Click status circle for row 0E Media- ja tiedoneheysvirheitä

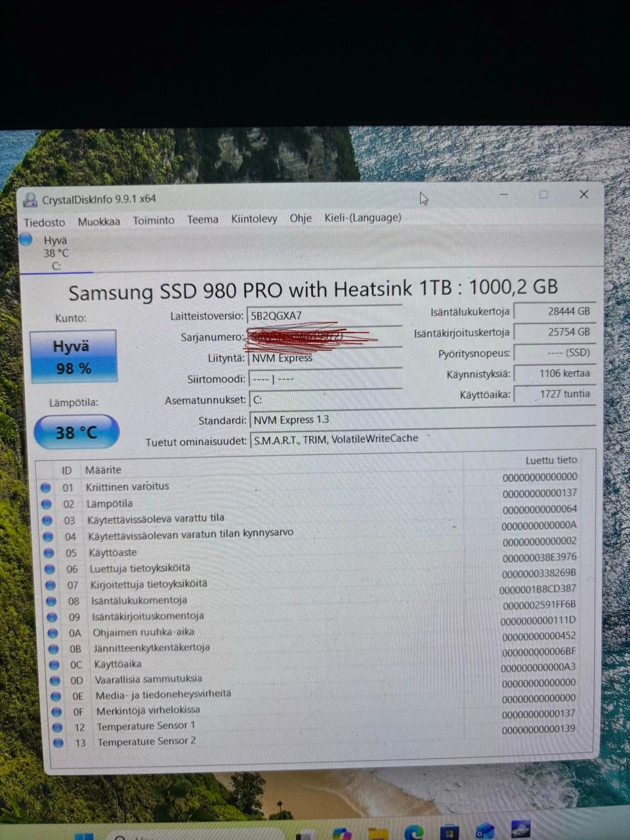pos(56,696)
